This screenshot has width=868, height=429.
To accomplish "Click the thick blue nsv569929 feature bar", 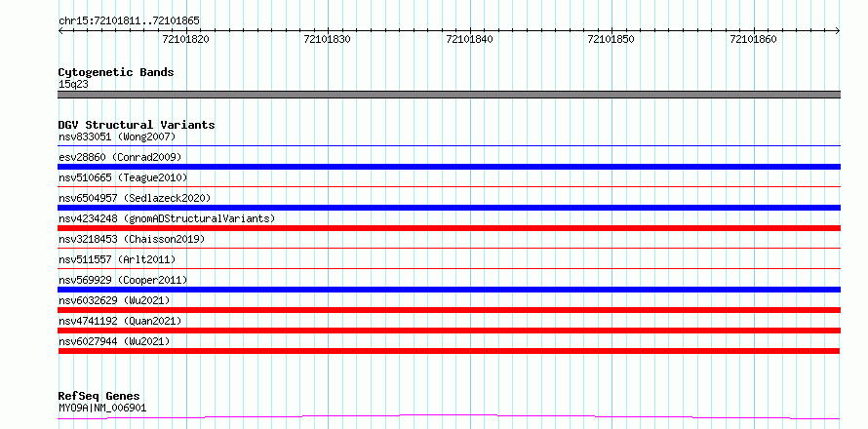I will coord(449,290).
